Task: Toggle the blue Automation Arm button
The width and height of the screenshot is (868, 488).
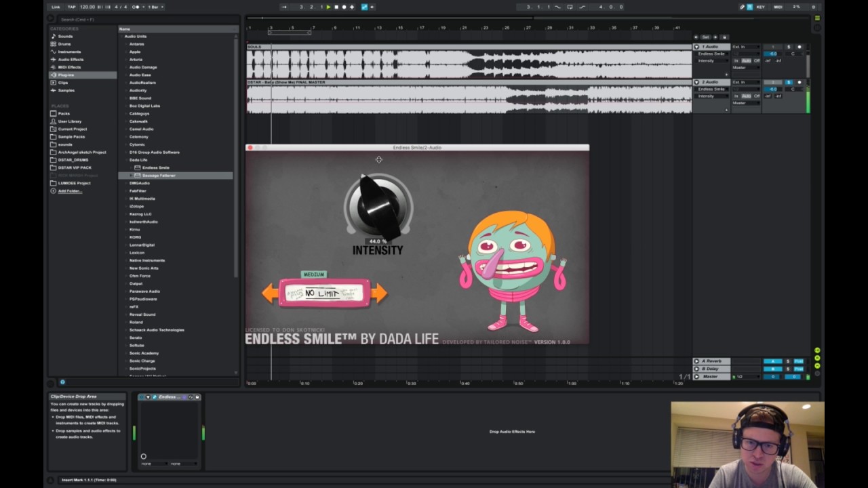Action: (364, 7)
